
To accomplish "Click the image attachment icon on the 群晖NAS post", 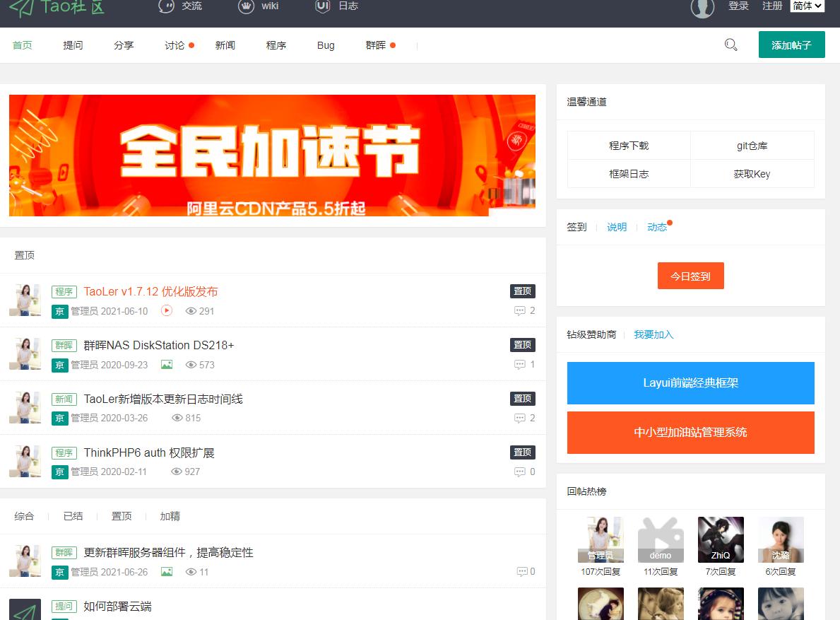I will point(167,364).
